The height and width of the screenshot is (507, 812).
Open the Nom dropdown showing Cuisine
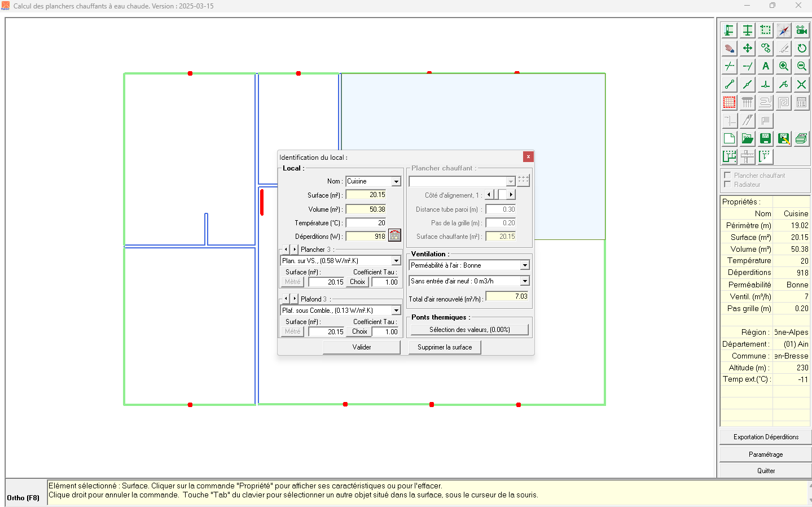tap(396, 181)
